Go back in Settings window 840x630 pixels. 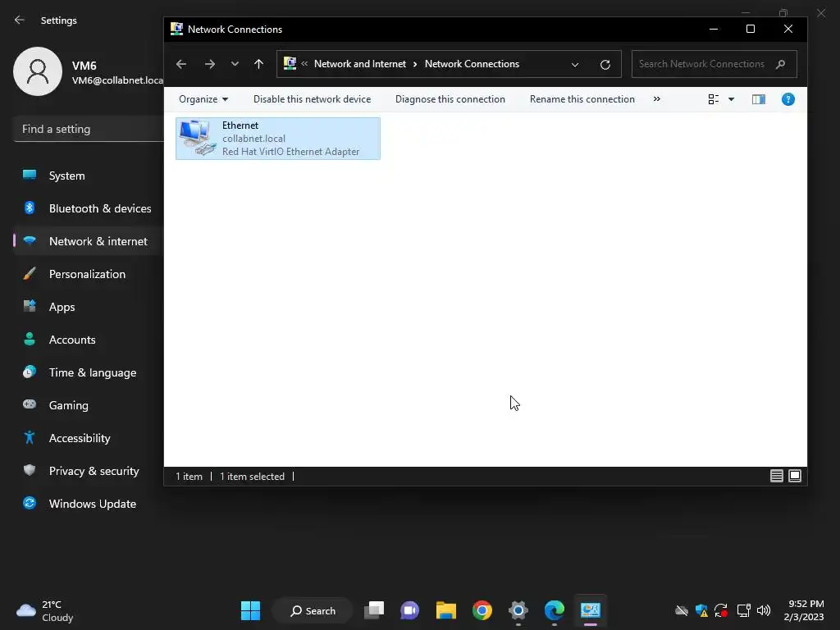20,20
